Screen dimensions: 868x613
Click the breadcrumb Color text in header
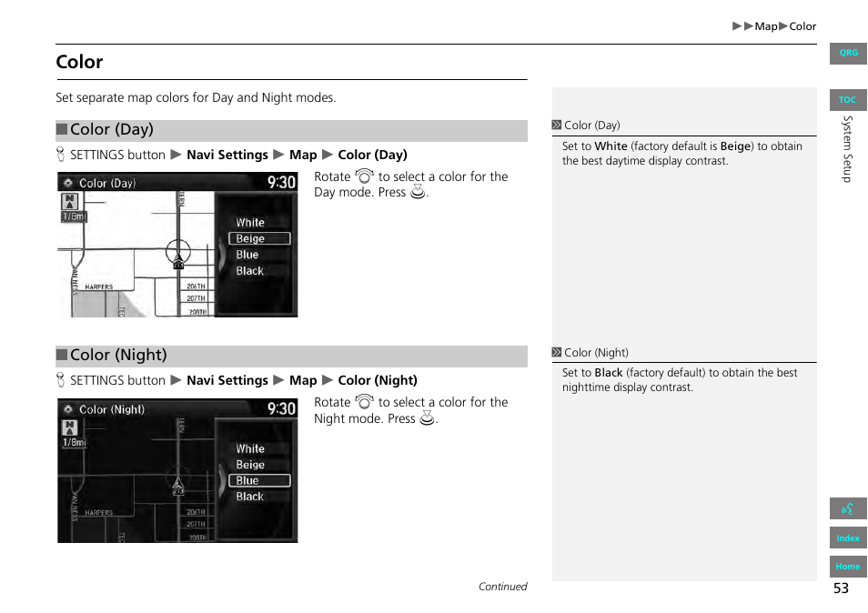802,26
